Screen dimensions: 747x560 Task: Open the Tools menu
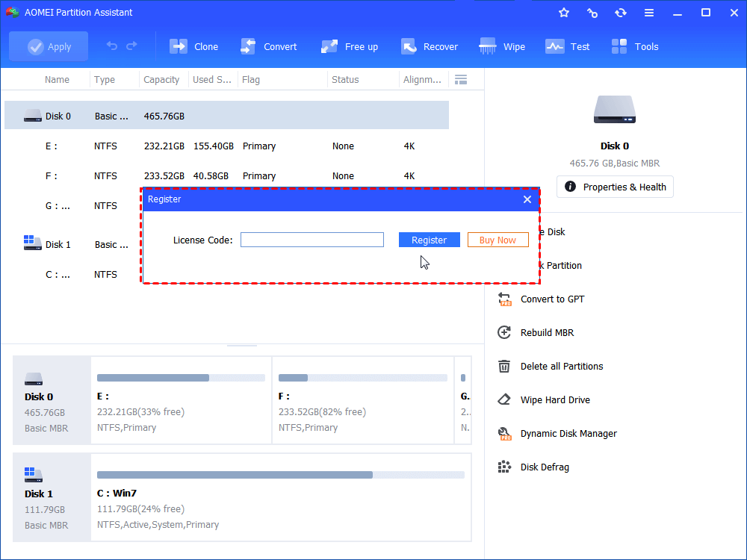pyautogui.click(x=635, y=46)
